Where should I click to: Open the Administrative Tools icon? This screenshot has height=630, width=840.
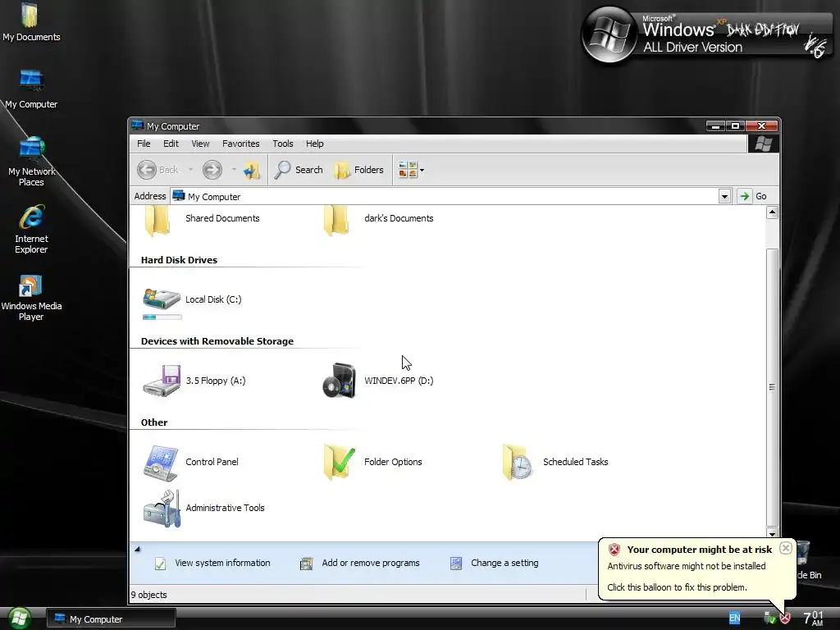162,509
